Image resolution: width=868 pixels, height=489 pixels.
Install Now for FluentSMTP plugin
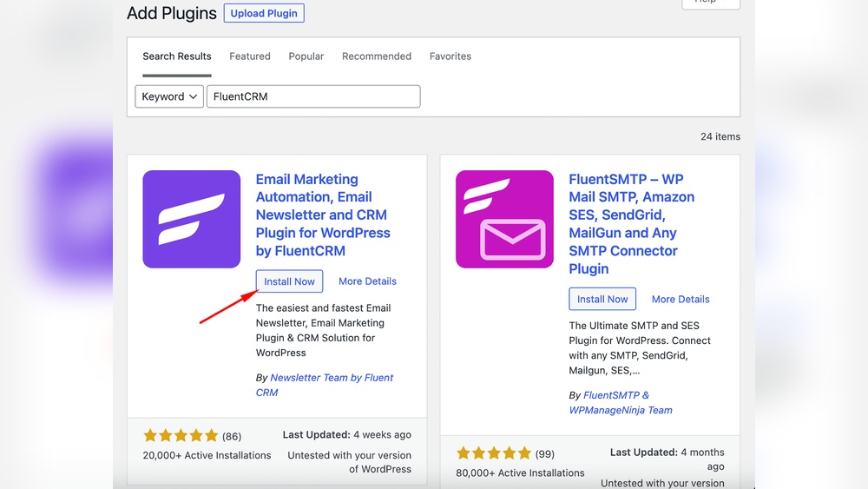click(x=602, y=299)
